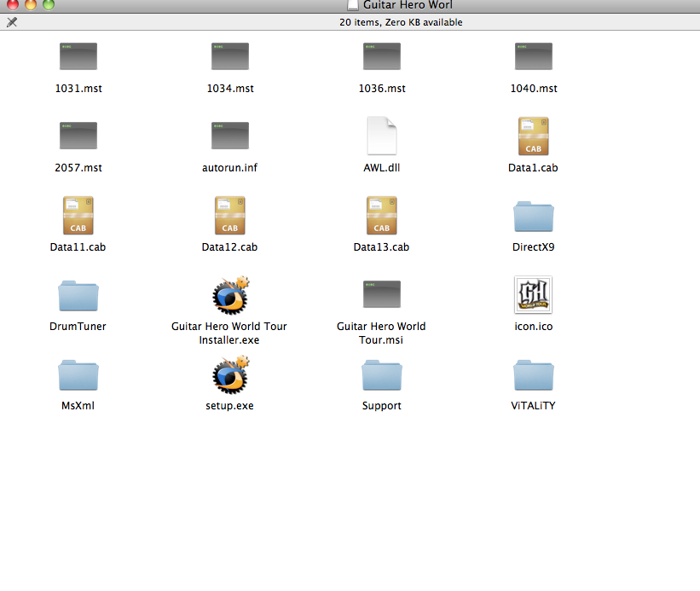The width and height of the screenshot is (700, 591).
Task: Click the disk proxy icon in title bar
Action: [353, 5]
